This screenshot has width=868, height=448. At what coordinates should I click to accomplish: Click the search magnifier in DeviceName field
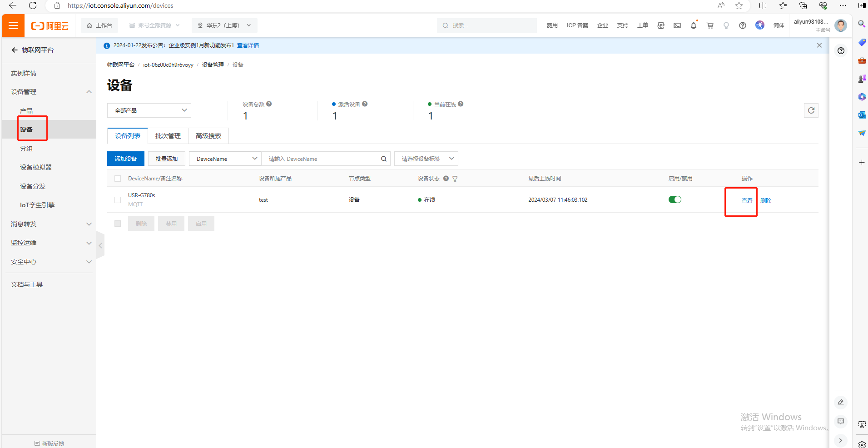[x=383, y=159]
